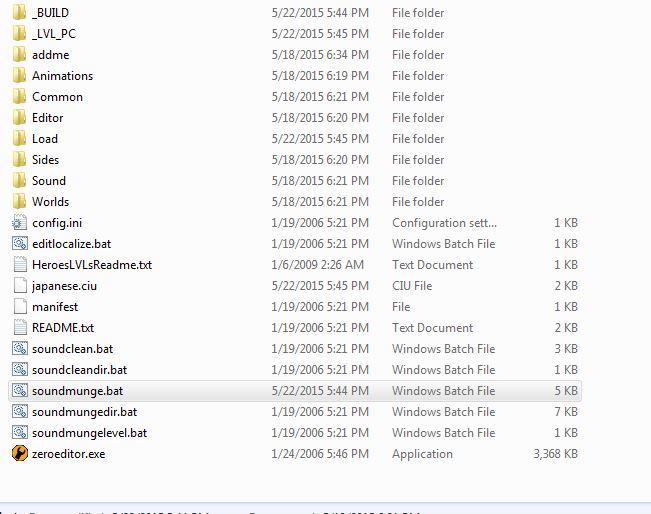Click the _LVL_PC folder icon
Image resolution: width=651 pixels, height=514 pixels.
click(x=19, y=34)
